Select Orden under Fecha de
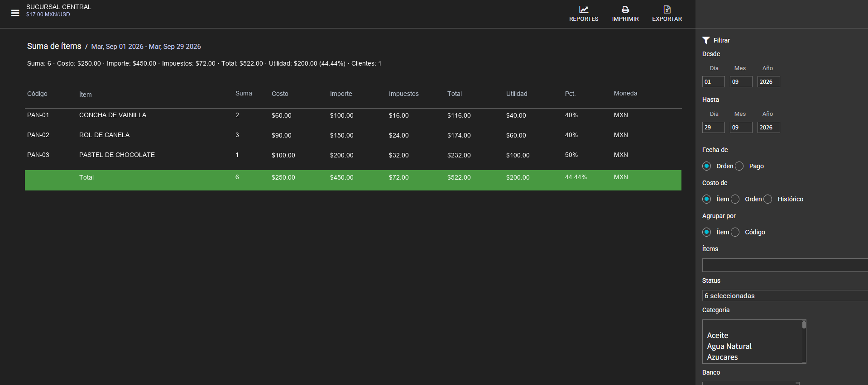This screenshot has width=868, height=385. (707, 166)
